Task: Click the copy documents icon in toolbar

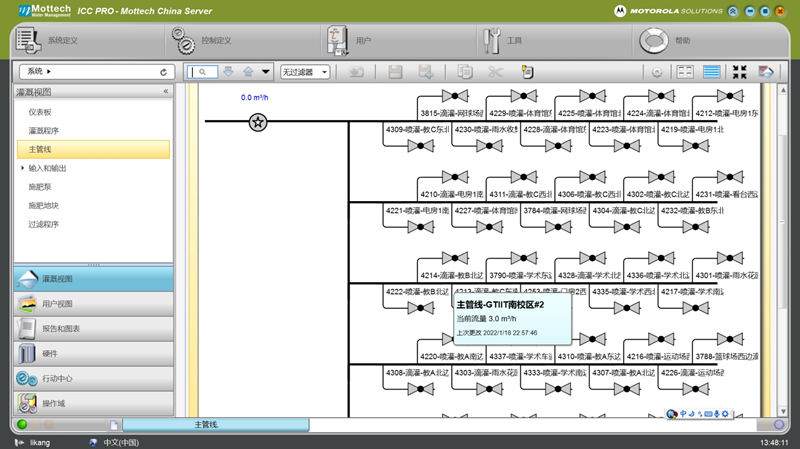Action: pyautogui.click(x=464, y=72)
